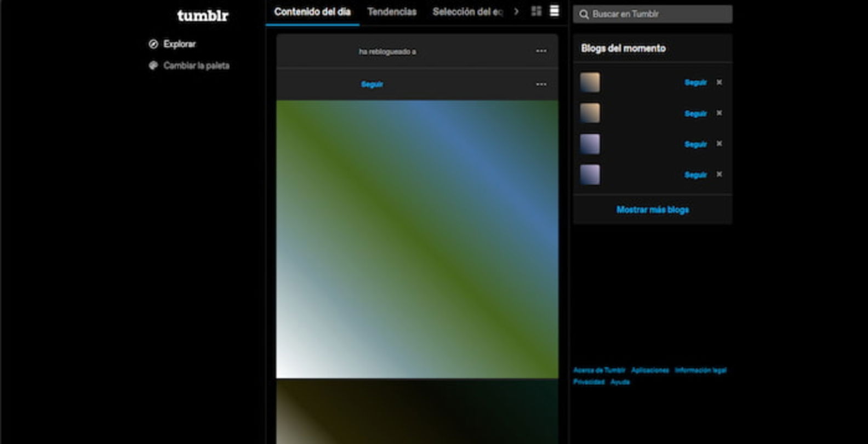Click the Blogs del momento heading
868x444 pixels.
pyautogui.click(x=623, y=48)
